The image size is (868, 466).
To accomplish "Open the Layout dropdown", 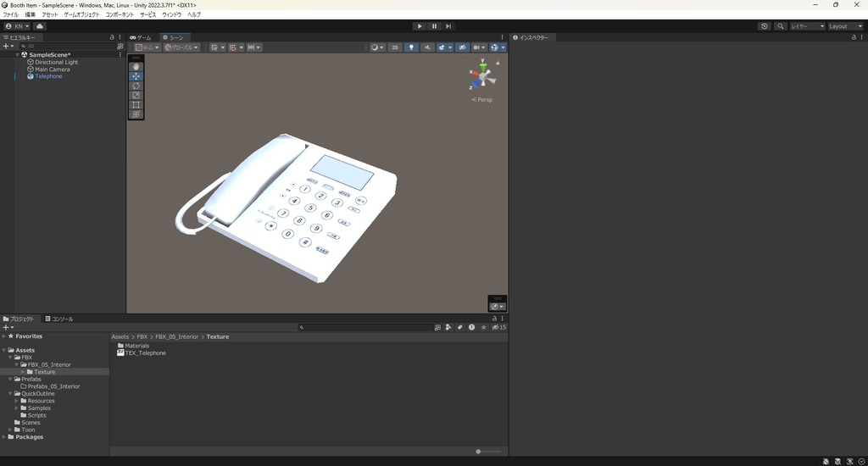I will (x=845, y=26).
